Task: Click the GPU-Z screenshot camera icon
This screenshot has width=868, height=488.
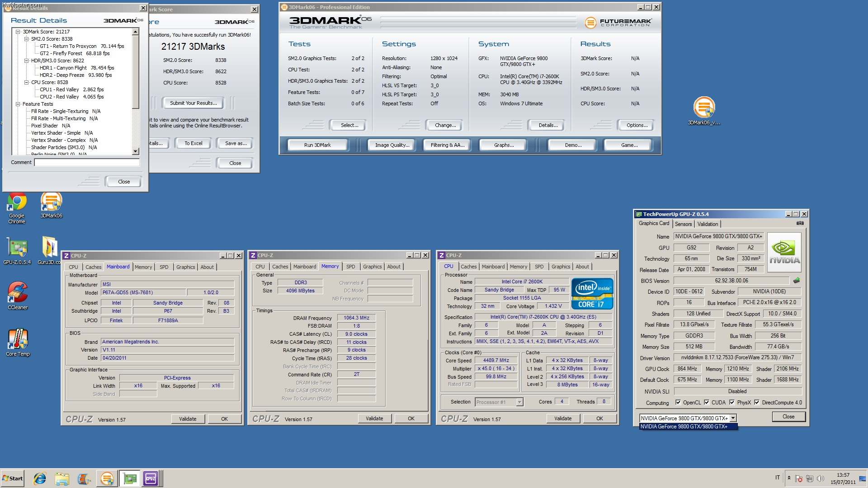Action: (x=800, y=223)
